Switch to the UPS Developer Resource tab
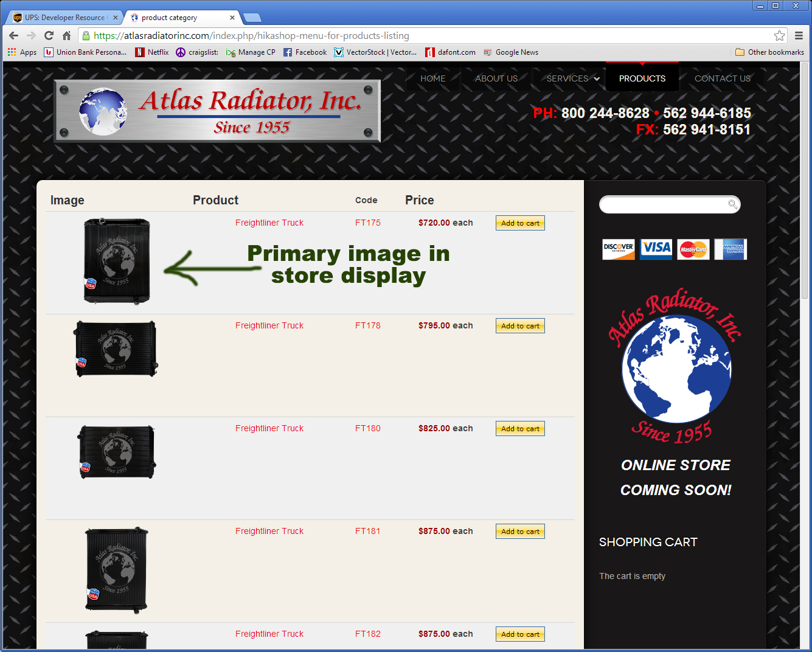Viewport: 812px width, 652px height. 64,18
